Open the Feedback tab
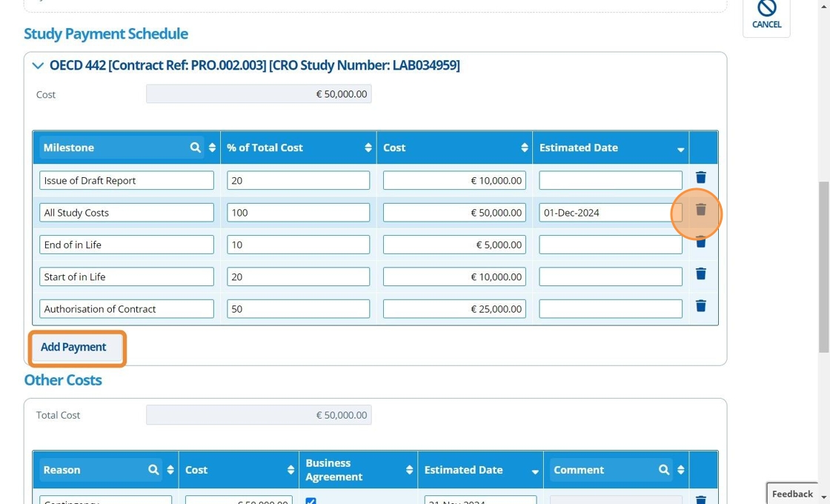 [792, 494]
